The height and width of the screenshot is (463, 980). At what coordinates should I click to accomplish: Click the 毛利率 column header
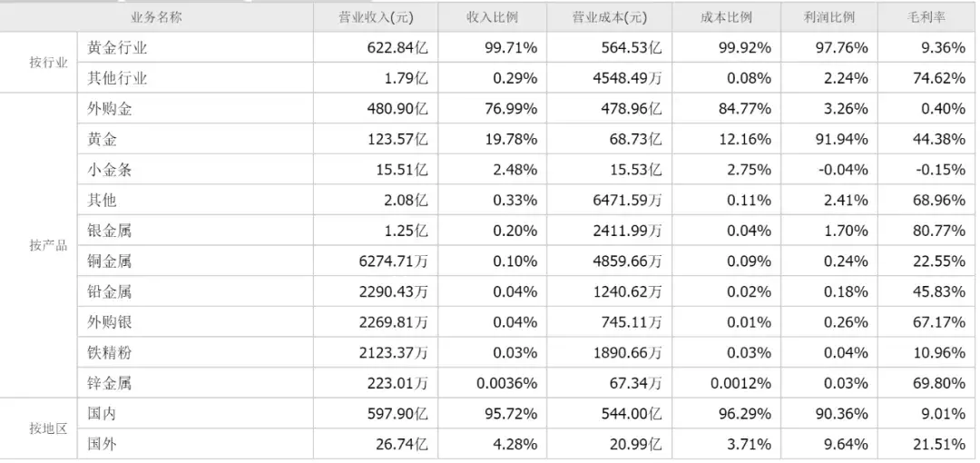(x=926, y=17)
